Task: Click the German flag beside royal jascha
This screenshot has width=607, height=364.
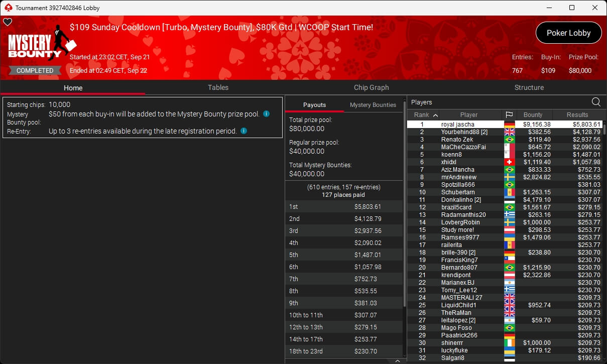Action: (x=509, y=125)
